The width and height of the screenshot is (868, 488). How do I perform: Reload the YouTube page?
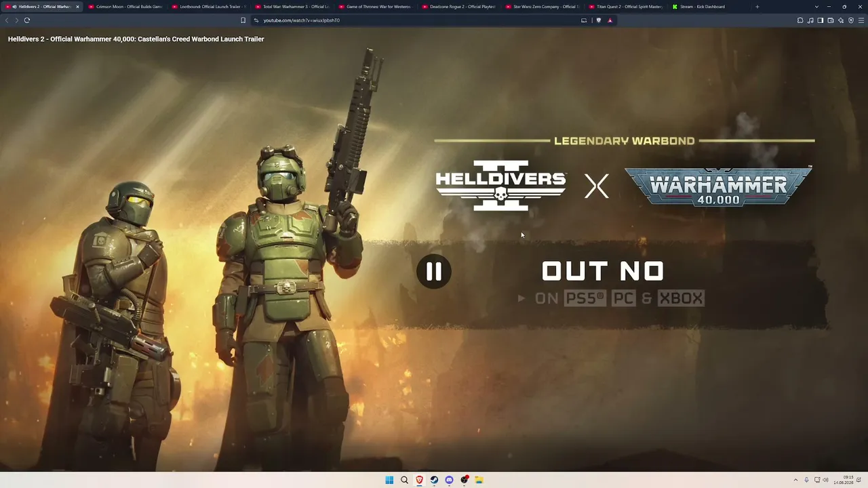pos(27,20)
